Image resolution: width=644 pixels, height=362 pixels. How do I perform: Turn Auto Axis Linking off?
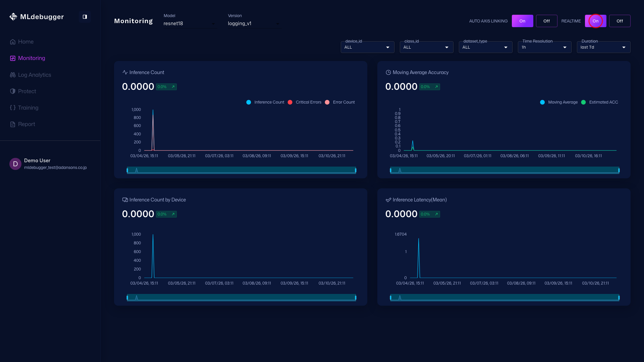(546, 21)
